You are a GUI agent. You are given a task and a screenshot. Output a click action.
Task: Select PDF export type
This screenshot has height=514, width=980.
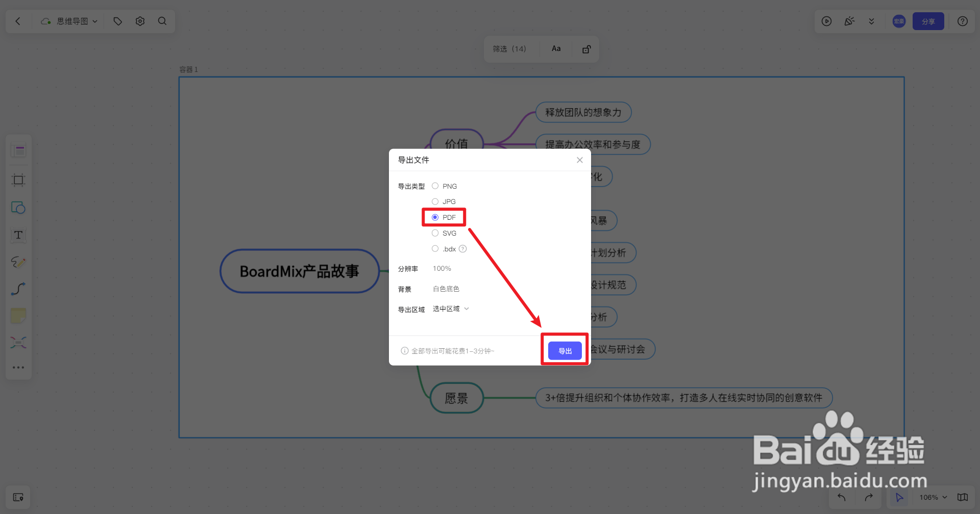coord(444,217)
